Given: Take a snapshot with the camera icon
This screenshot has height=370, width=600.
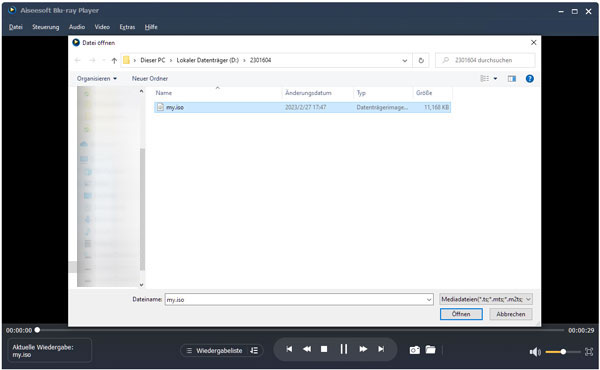Looking at the screenshot, I should coord(415,350).
